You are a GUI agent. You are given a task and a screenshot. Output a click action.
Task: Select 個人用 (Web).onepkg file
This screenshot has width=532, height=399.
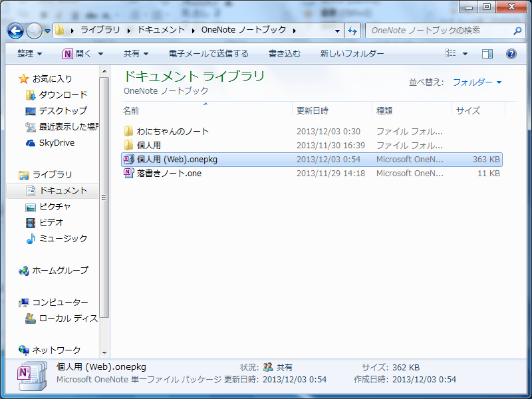pos(311,160)
